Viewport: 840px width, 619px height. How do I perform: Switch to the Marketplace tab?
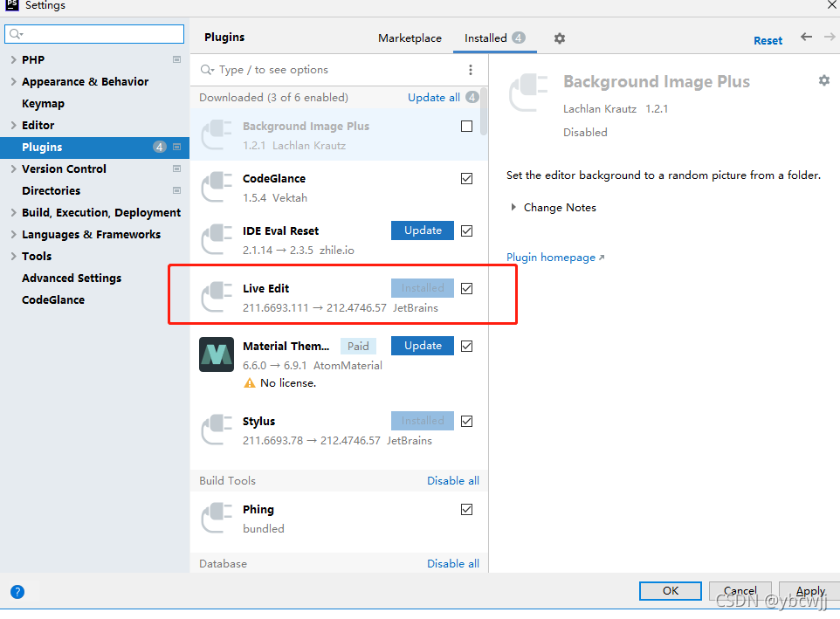[410, 38]
